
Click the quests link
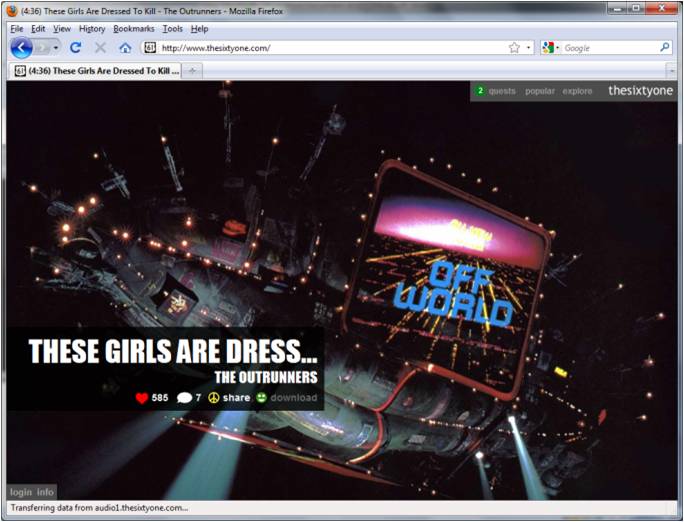coord(502,91)
